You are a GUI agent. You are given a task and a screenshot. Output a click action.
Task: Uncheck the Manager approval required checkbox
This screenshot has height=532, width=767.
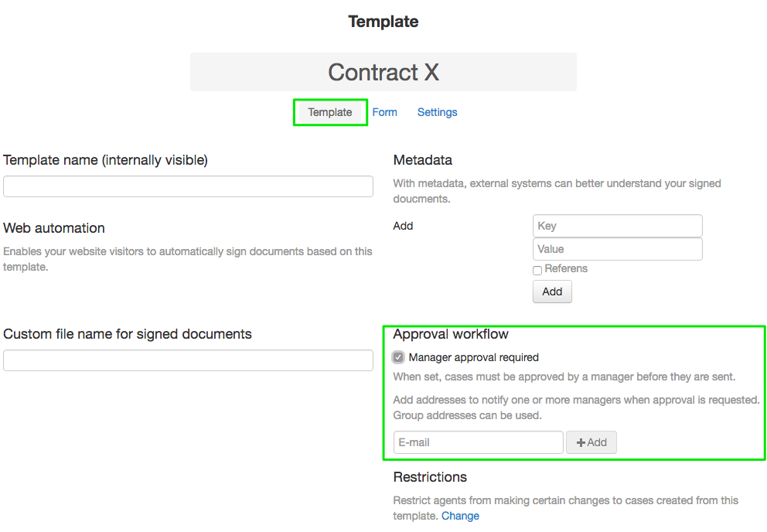click(398, 357)
